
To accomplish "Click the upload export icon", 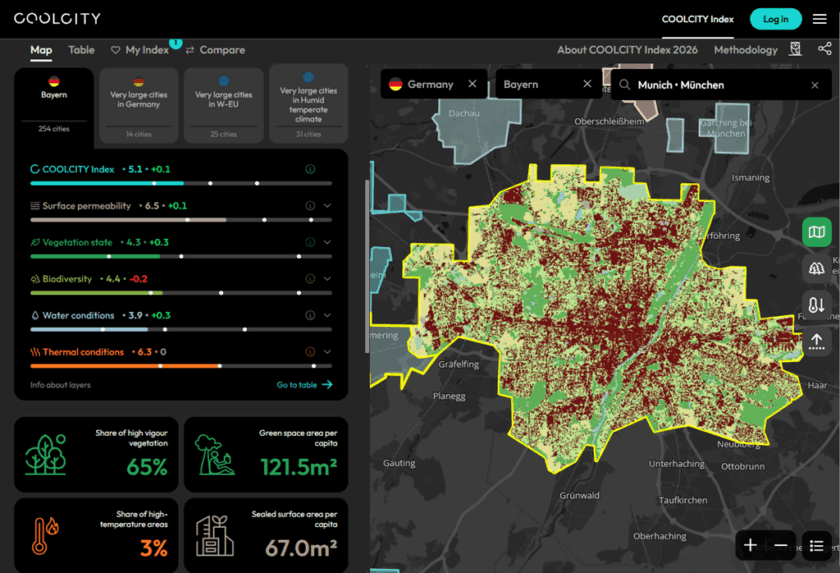I will (816, 341).
